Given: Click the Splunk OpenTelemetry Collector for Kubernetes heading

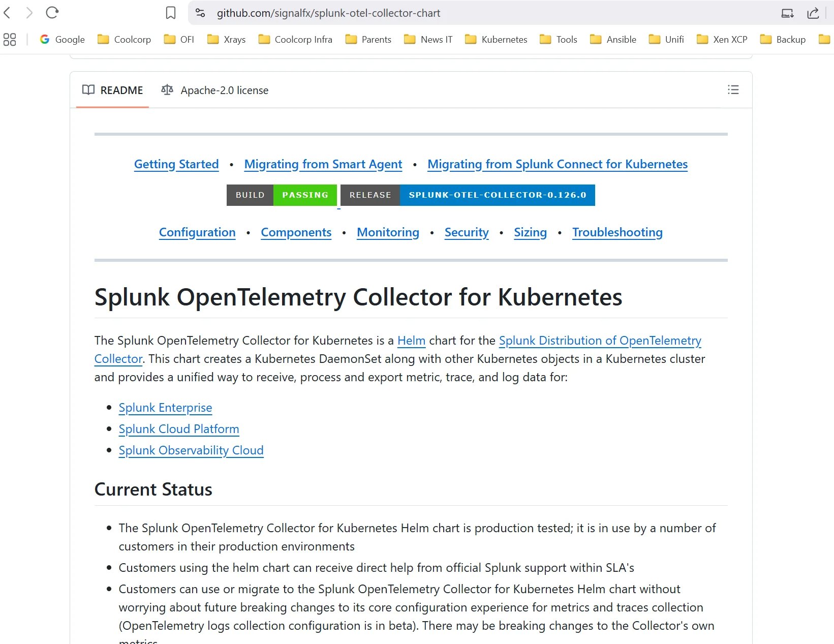Looking at the screenshot, I should pos(358,297).
